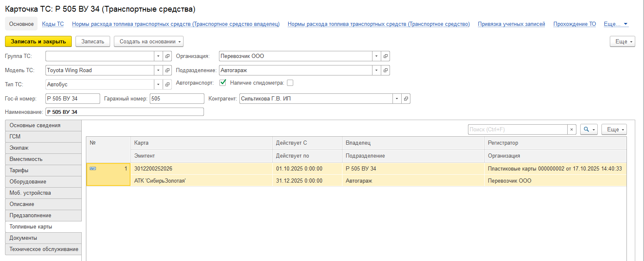644x261 pixels.
Task: Enable the Наличие спидометра checkbox
Action: click(290, 83)
